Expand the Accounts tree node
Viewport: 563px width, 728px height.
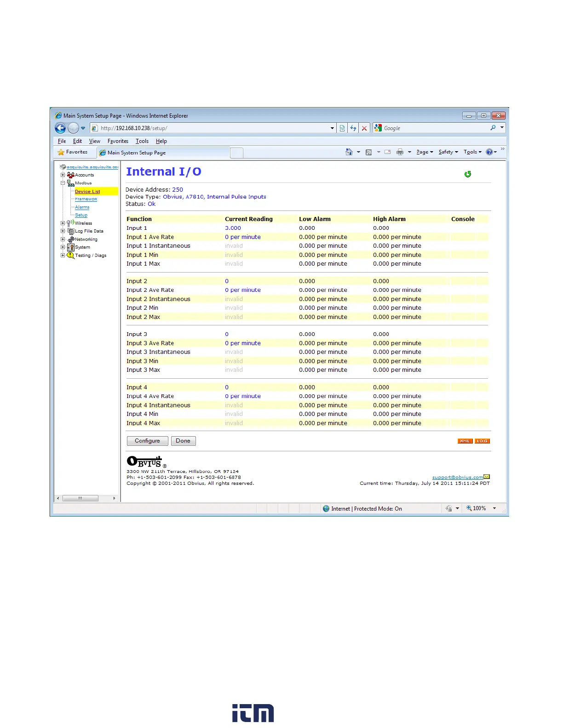(63, 175)
